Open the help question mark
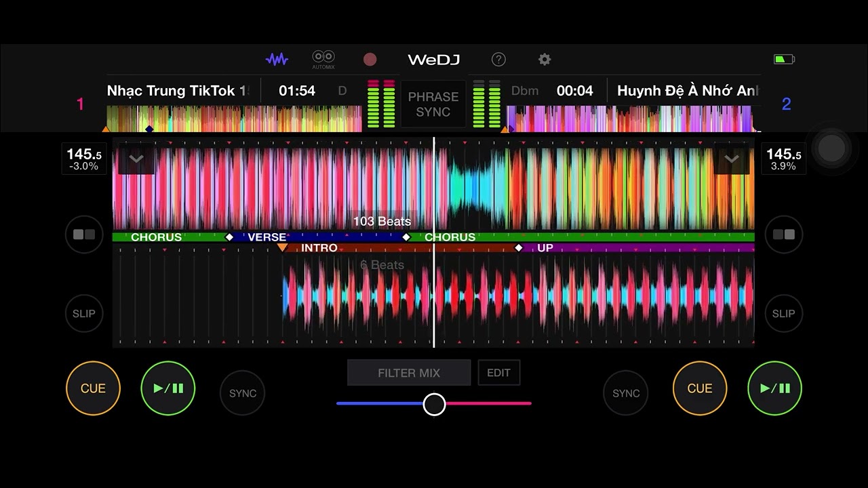This screenshot has height=488, width=868. [498, 60]
